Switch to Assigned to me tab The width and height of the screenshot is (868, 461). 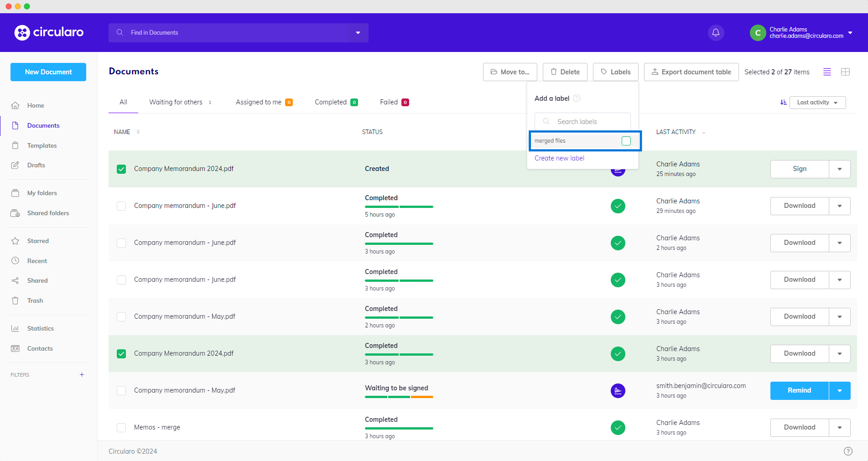[x=264, y=102]
